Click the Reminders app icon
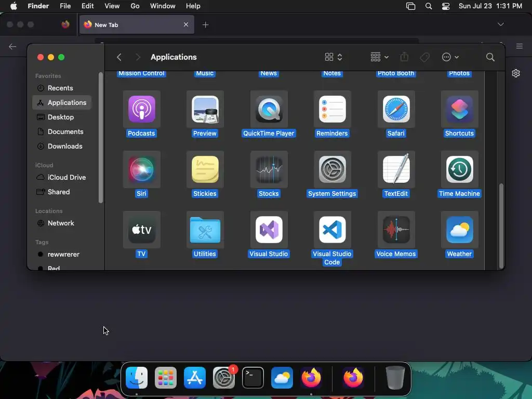Viewport: 532px width, 399px height. click(332, 109)
